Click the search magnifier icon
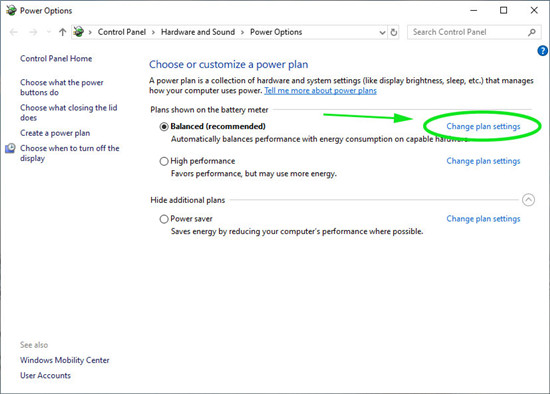This screenshot has width=550, height=394. [x=532, y=32]
